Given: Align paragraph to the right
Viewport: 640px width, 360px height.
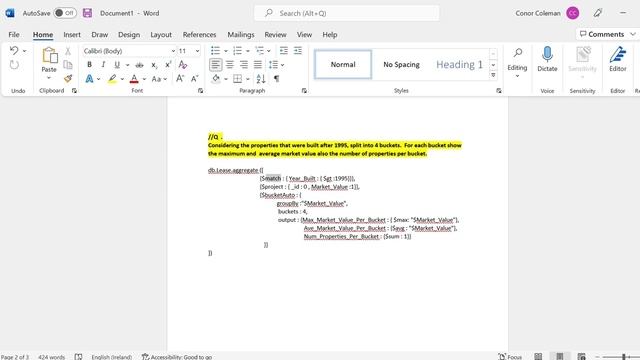Looking at the screenshot, I should (x=244, y=64).
